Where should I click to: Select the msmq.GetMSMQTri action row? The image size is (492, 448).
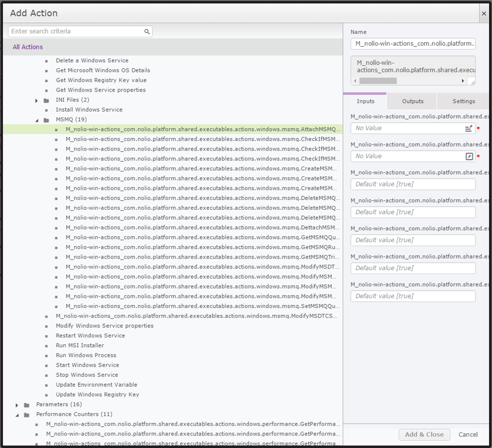pyautogui.click(x=202, y=257)
